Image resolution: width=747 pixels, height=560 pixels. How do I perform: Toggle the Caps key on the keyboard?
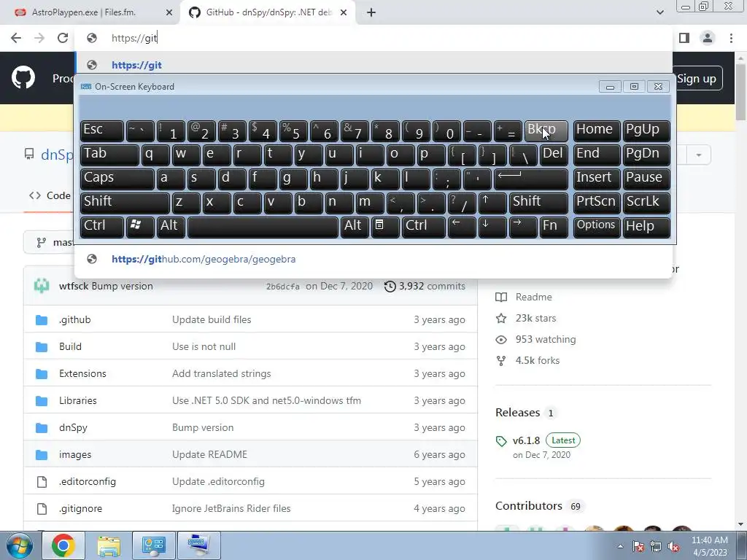[117, 179]
